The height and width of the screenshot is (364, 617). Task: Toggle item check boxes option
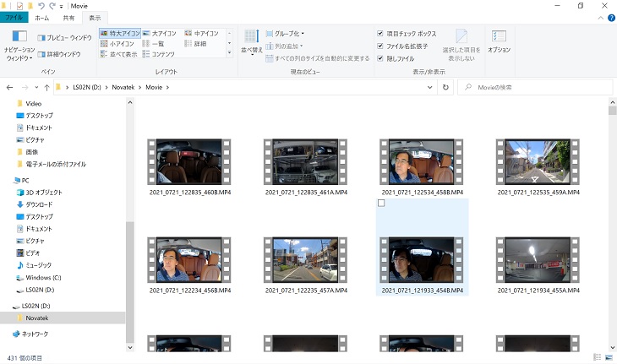407,34
